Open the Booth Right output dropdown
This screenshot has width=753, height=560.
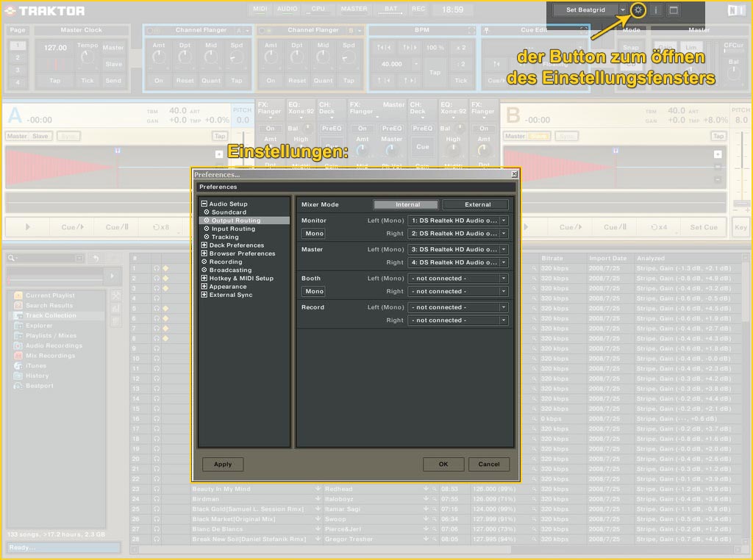click(x=457, y=291)
